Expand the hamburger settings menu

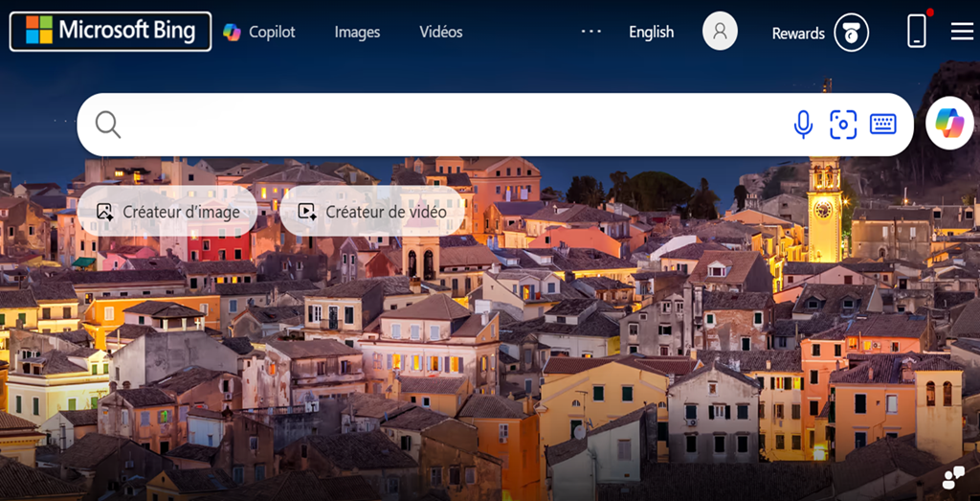tap(962, 32)
